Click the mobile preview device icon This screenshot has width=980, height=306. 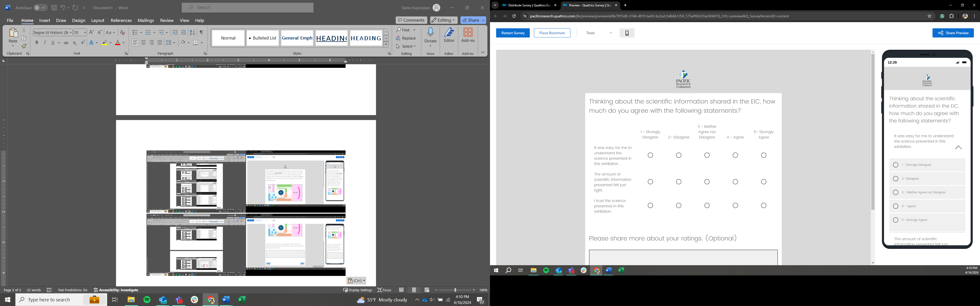click(627, 33)
